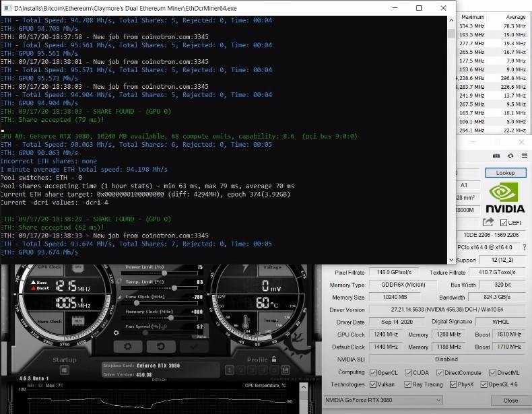532x414 pixels.
Task: Open the NVIDIA GeForce RTX 3080 GPU dropdown
Action: tap(383, 400)
